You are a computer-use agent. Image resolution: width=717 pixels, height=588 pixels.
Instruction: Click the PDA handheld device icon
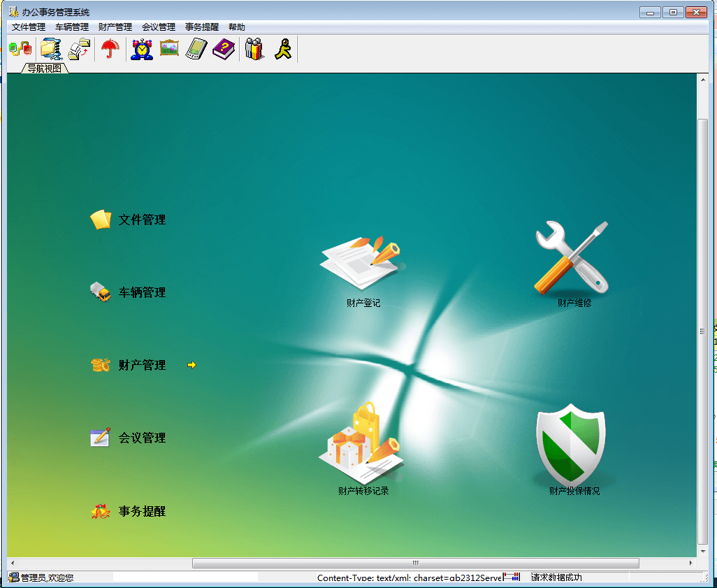point(196,49)
